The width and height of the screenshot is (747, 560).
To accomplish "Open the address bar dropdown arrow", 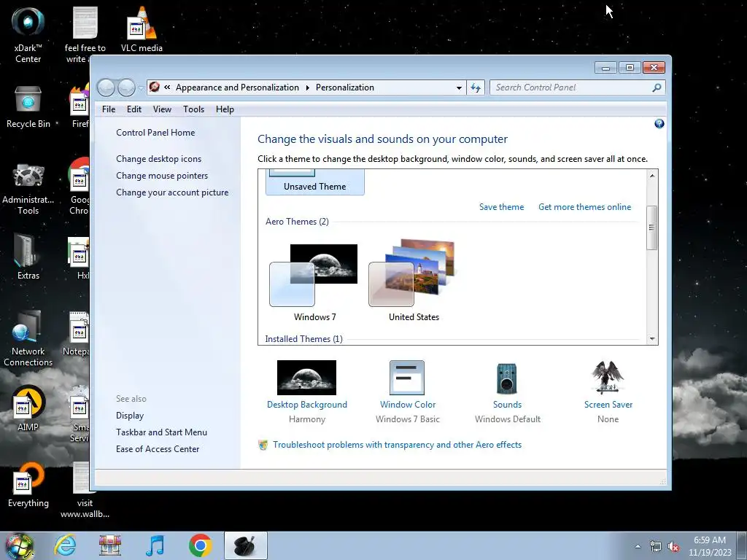I will [459, 87].
